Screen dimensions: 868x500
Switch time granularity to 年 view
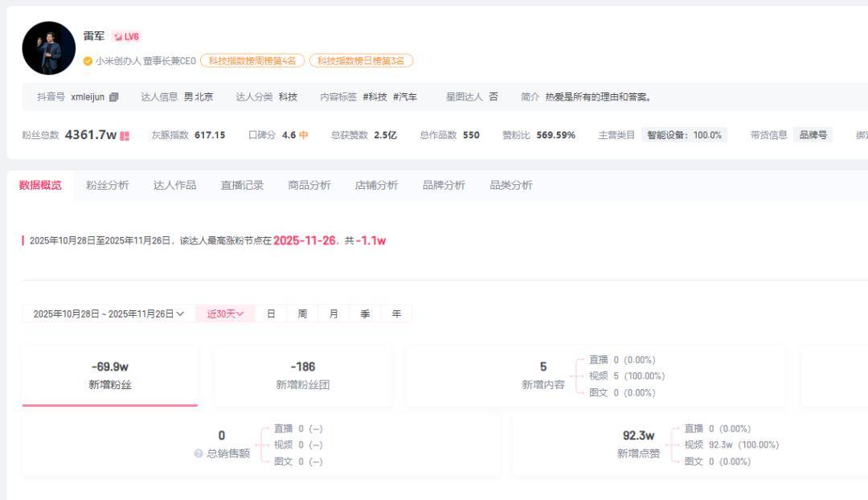click(x=396, y=314)
